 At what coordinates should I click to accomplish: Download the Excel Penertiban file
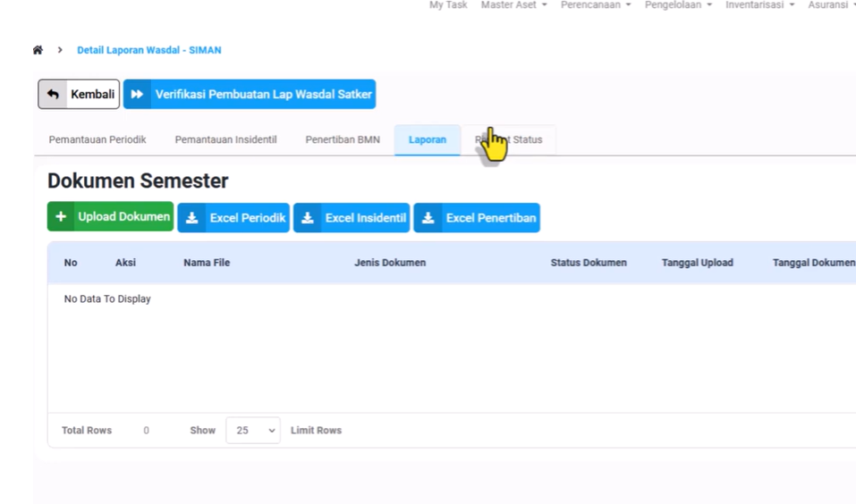tap(477, 218)
